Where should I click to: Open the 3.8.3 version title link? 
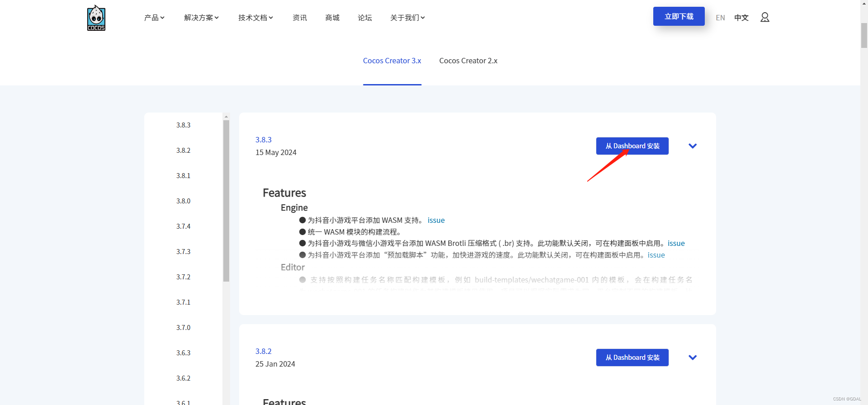[x=264, y=140]
